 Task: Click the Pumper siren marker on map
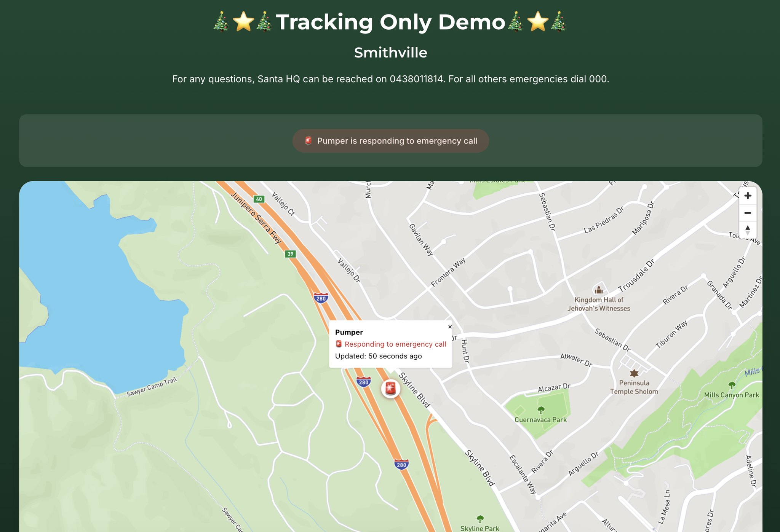tap(390, 389)
